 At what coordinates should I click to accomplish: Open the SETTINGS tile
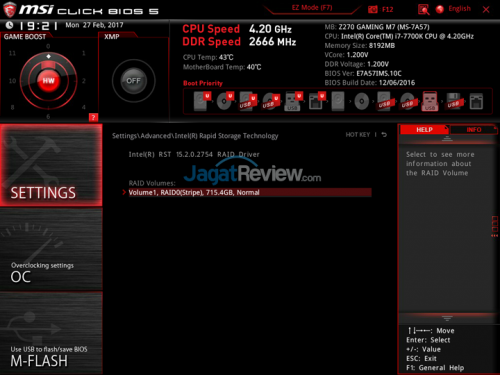point(51,165)
